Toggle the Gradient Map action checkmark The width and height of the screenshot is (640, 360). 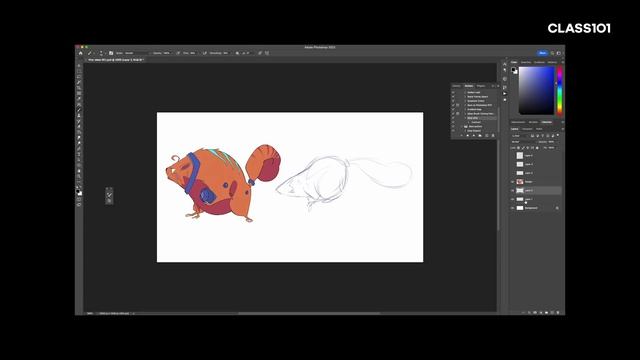[453, 109]
